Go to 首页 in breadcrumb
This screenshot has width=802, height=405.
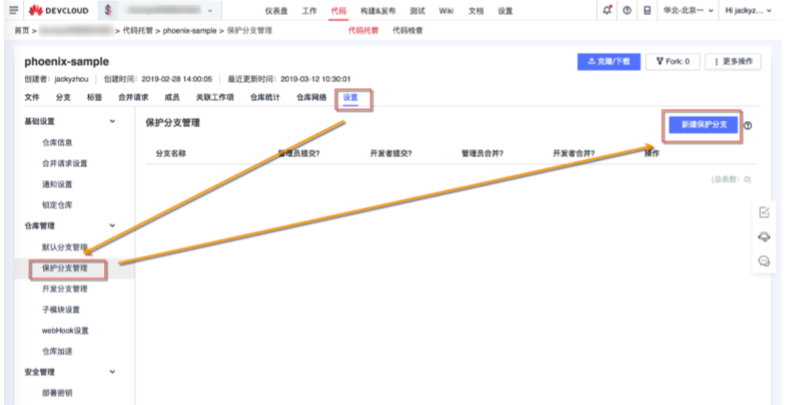coord(22,31)
